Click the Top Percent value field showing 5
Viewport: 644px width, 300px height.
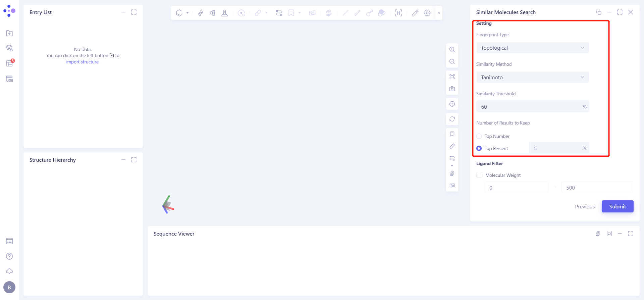(559, 148)
